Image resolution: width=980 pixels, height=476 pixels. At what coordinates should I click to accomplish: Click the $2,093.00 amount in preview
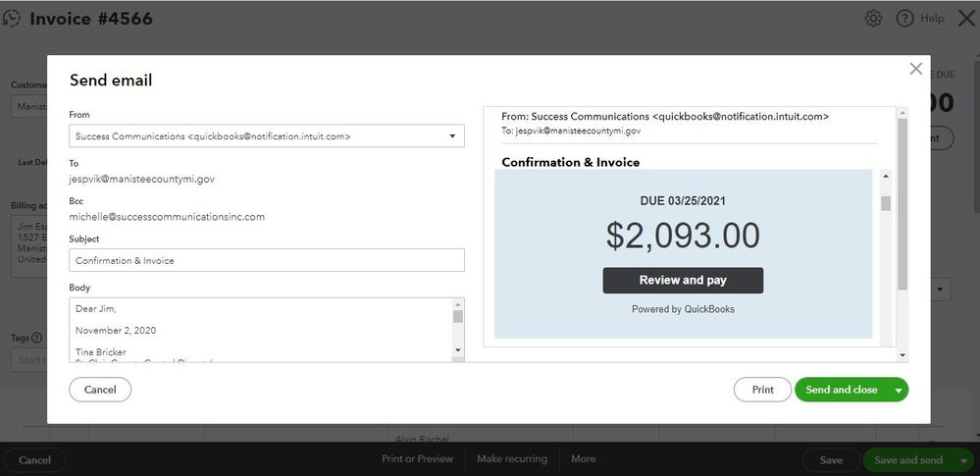point(683,236)
